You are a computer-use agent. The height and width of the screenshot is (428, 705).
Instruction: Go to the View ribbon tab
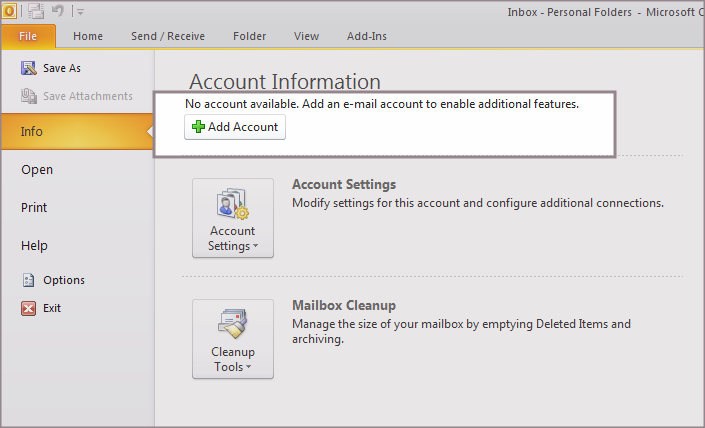306,36
